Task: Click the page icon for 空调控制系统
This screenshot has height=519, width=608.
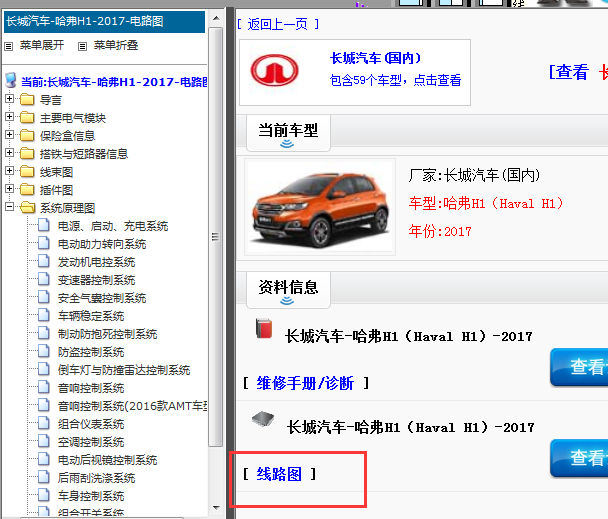Action: coord(44,441)
